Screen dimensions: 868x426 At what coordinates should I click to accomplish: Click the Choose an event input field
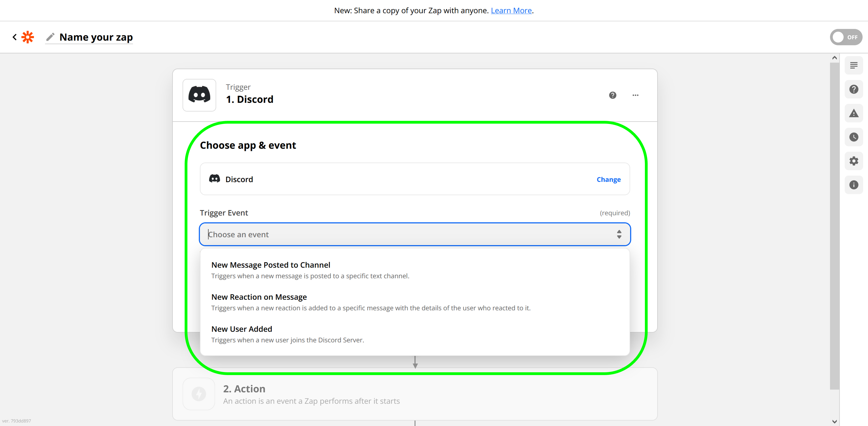(404, 234)
